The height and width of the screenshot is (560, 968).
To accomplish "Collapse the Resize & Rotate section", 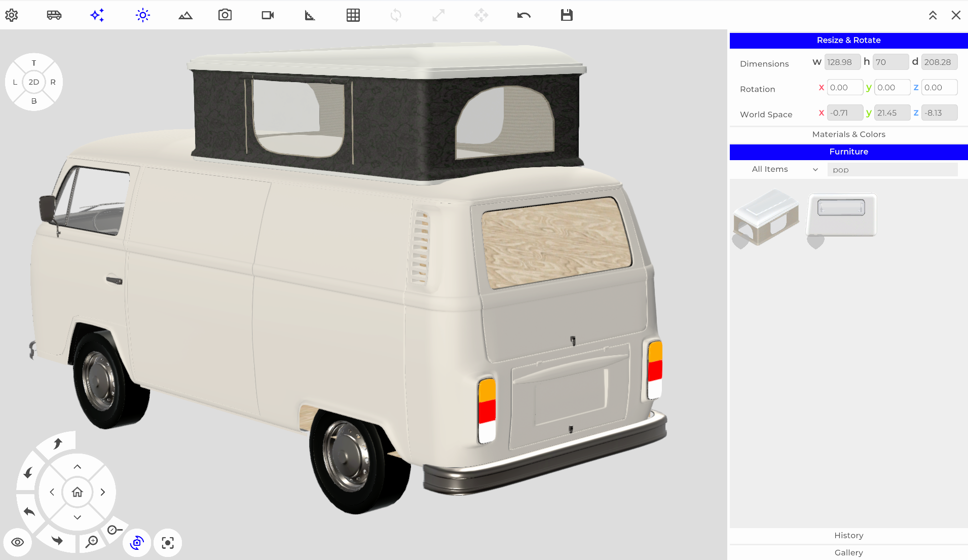I will click(848, 41).
